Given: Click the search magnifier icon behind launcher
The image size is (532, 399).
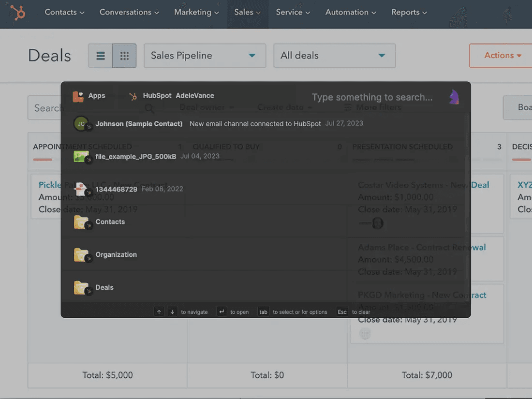Looking at the screenshot, I should (149, 108).
